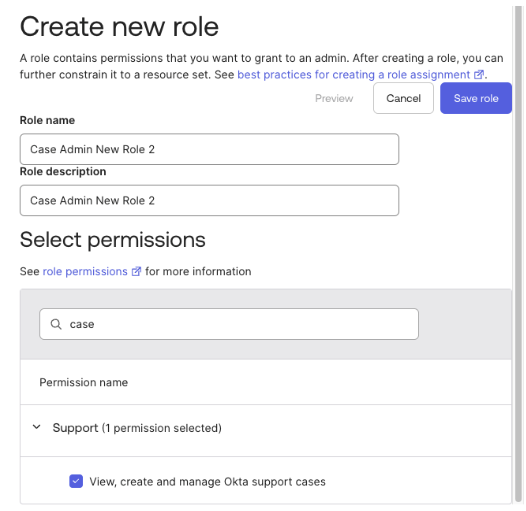The image size is (526, 511).
Task: Click the Permission name column header
Action: [x=84, y=382]
